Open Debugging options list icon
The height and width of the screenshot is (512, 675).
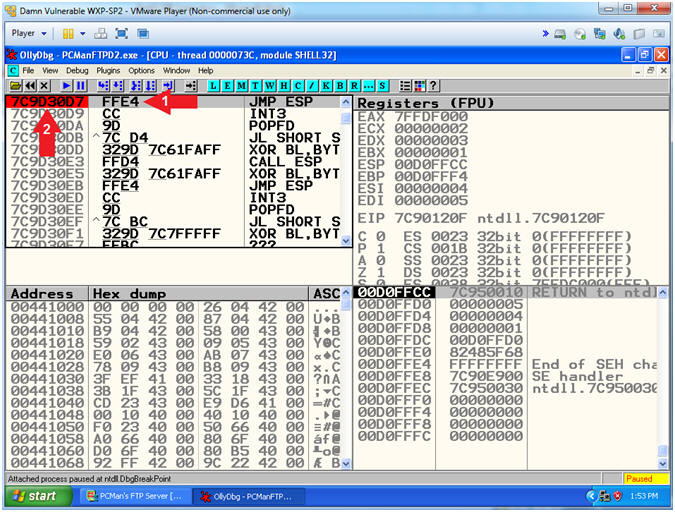pos(405,86)
